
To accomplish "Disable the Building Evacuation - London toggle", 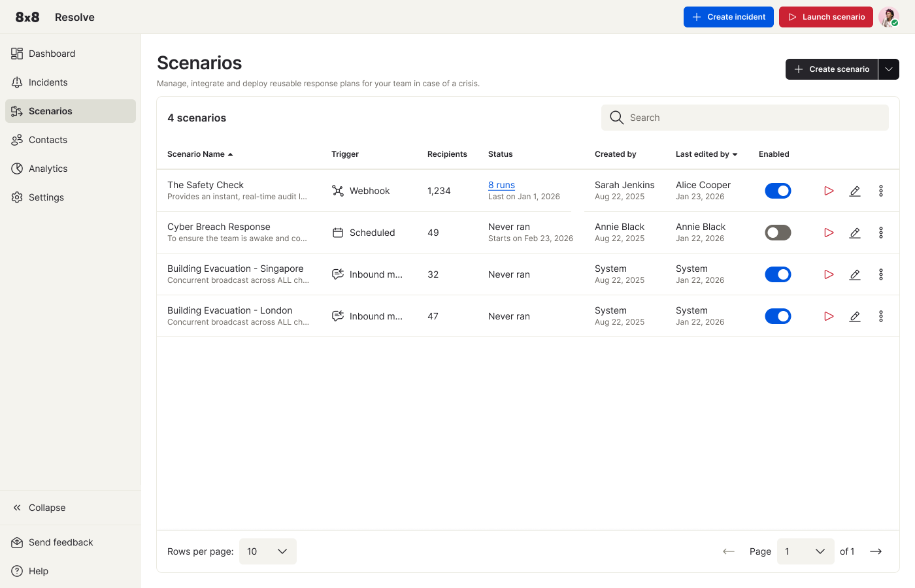I will (x=778, y=316).
